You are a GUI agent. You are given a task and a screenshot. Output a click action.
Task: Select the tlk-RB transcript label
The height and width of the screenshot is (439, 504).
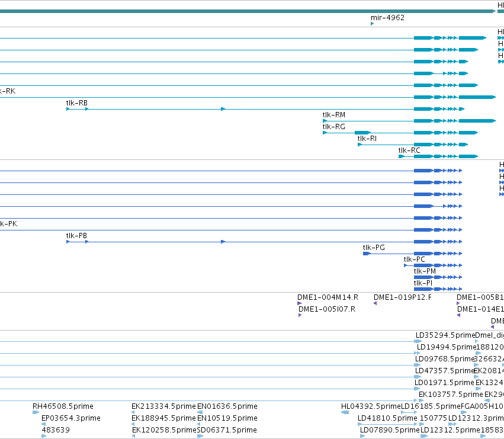tap(76, 103)
